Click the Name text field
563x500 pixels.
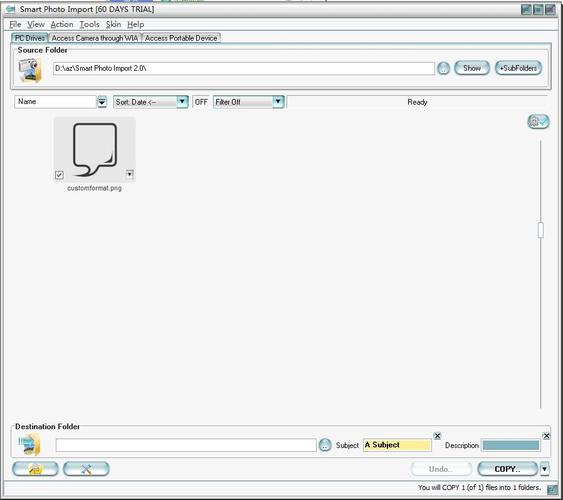55,102
